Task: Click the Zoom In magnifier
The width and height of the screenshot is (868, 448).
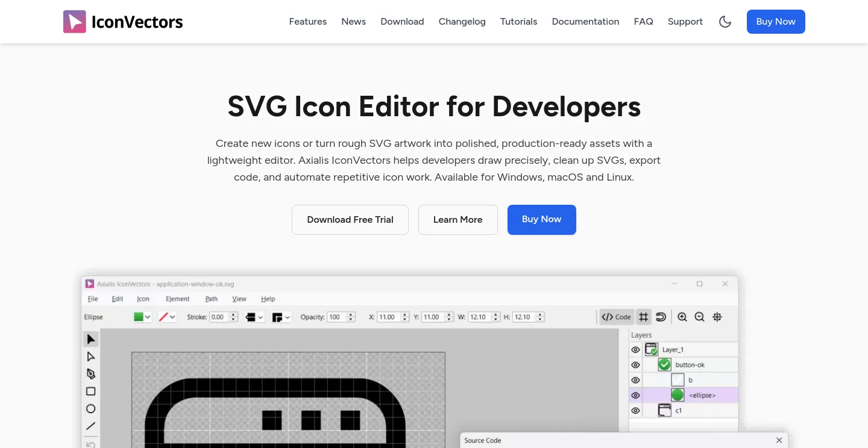Action: (682, 317)
